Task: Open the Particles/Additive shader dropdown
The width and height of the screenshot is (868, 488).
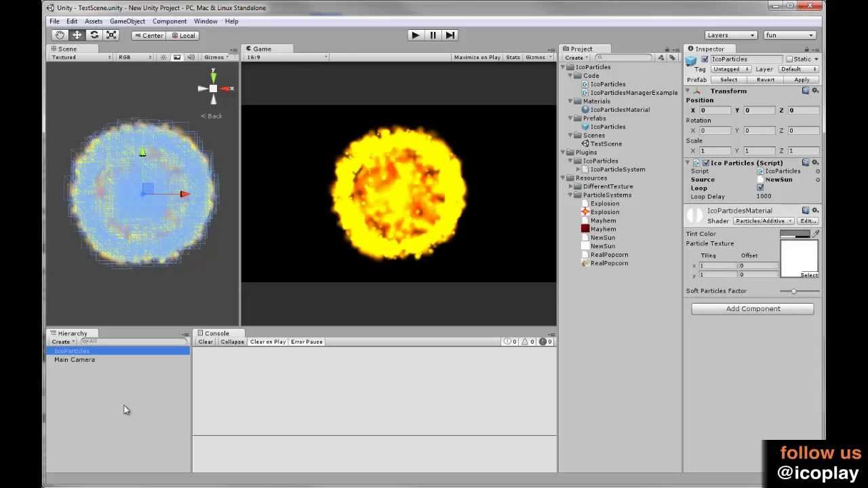Action: point(764,221)
